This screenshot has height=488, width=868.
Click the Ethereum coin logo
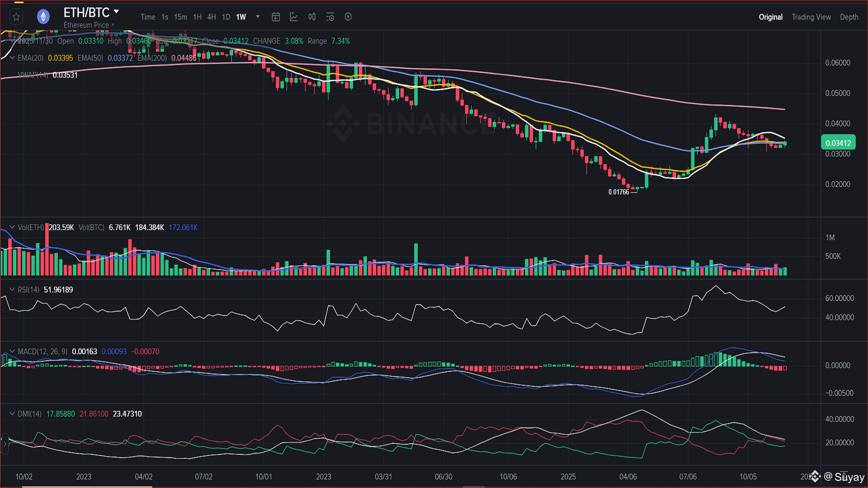click(x=43, y=17)
